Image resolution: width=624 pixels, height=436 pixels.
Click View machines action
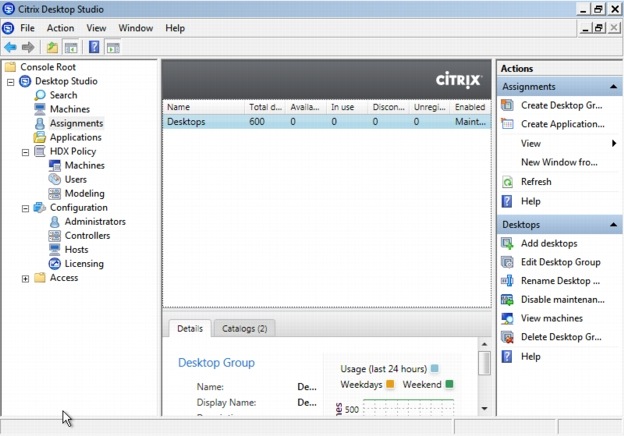tap(552, 318)
